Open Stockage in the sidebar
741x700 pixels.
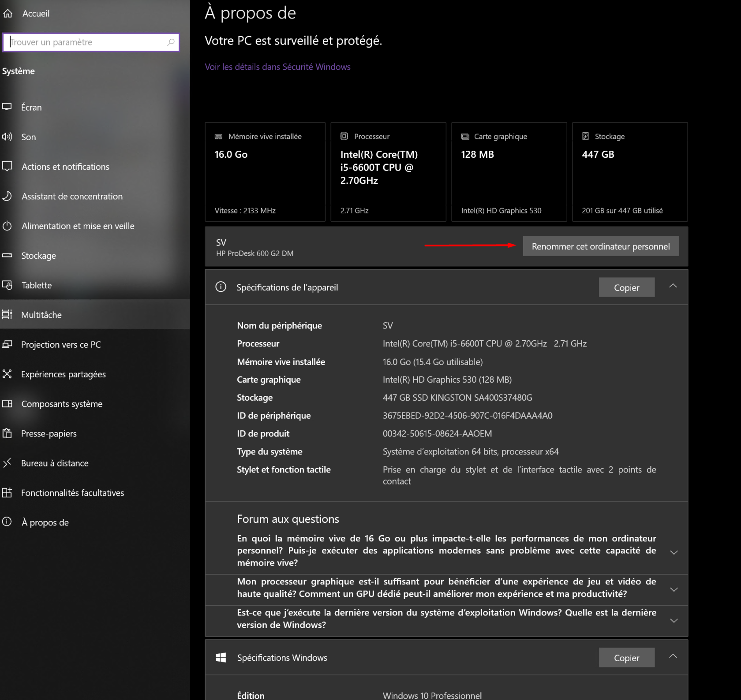coord(95,256)
